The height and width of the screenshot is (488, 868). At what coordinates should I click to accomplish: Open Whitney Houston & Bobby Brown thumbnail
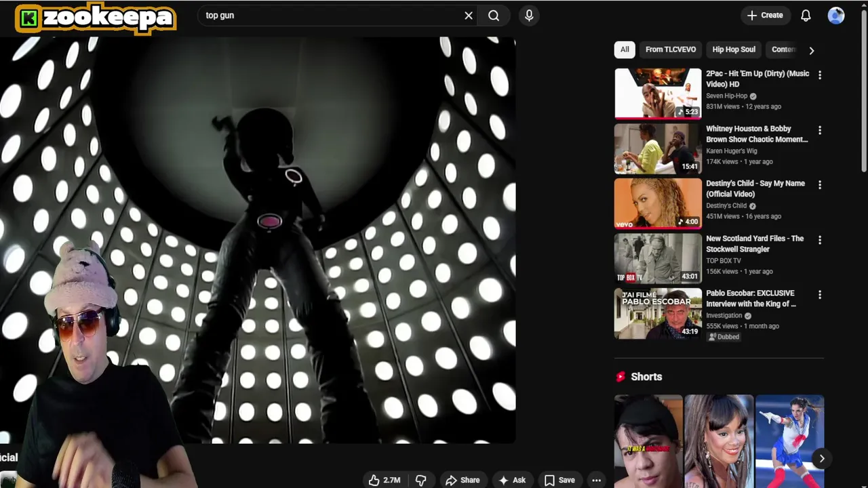coord(658,148)
